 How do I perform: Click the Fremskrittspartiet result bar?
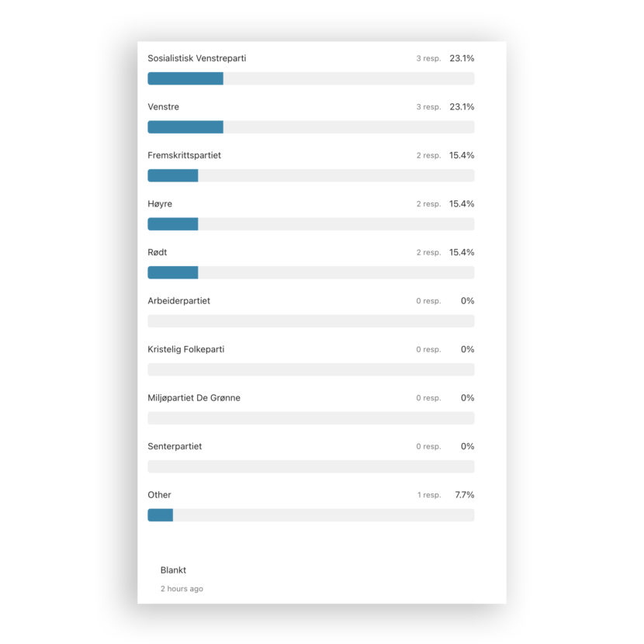(310, 175)
